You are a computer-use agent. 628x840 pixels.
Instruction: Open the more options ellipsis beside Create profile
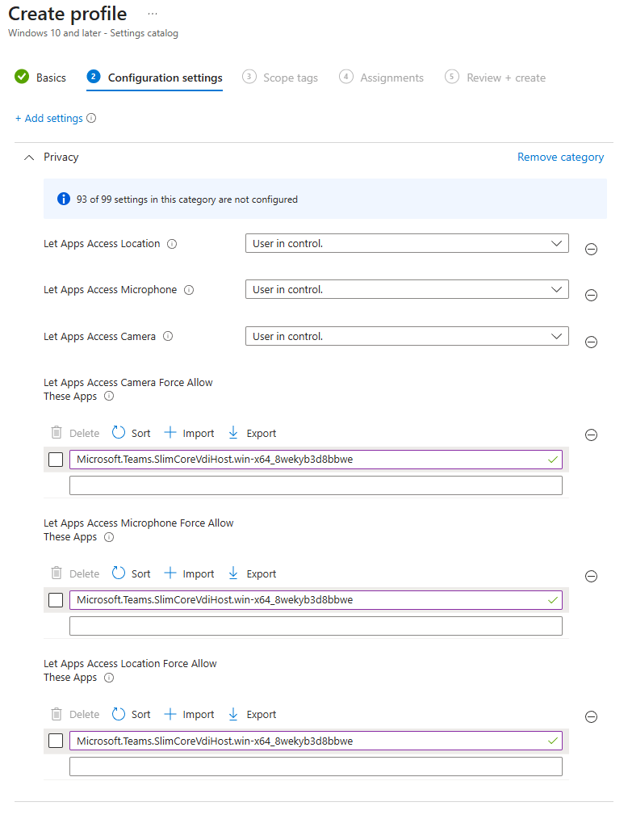pos(153,15)
